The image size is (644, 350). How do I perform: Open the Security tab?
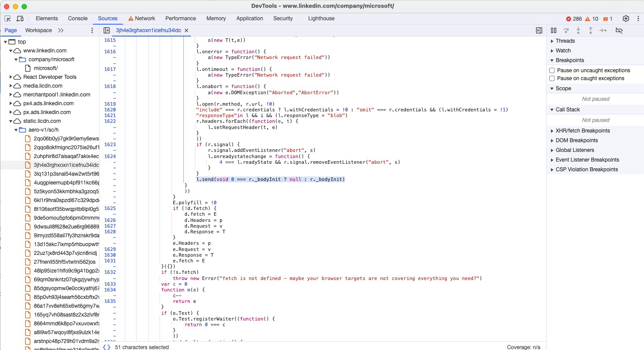(283, 18)
